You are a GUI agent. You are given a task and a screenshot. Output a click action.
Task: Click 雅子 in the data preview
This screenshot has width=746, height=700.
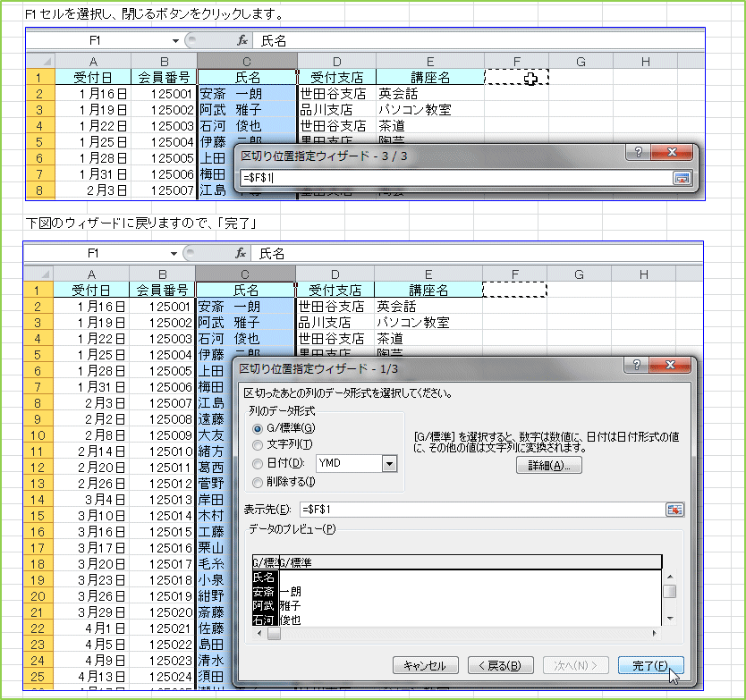(290, 606)
